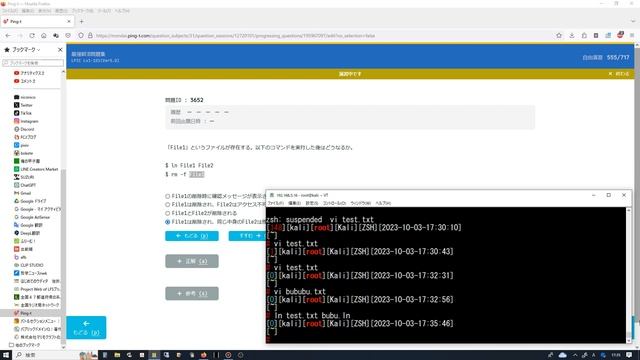Screen dimensions: 640x360
Task: Open the その他のブックマーク folder
Action: (25, 345)
